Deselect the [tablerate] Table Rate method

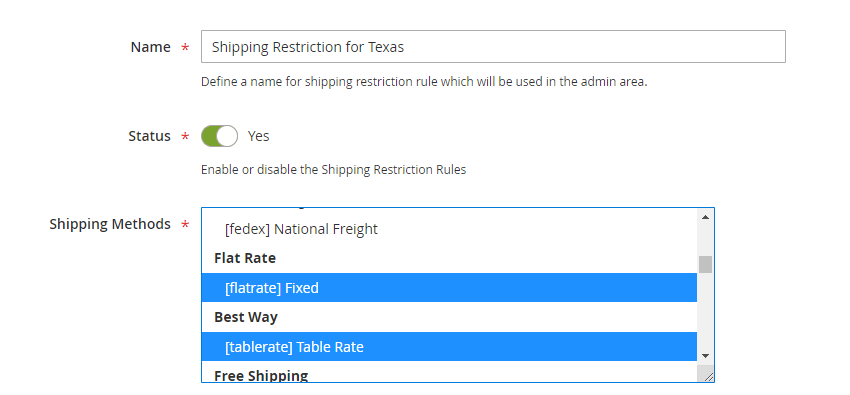(449, 347)
